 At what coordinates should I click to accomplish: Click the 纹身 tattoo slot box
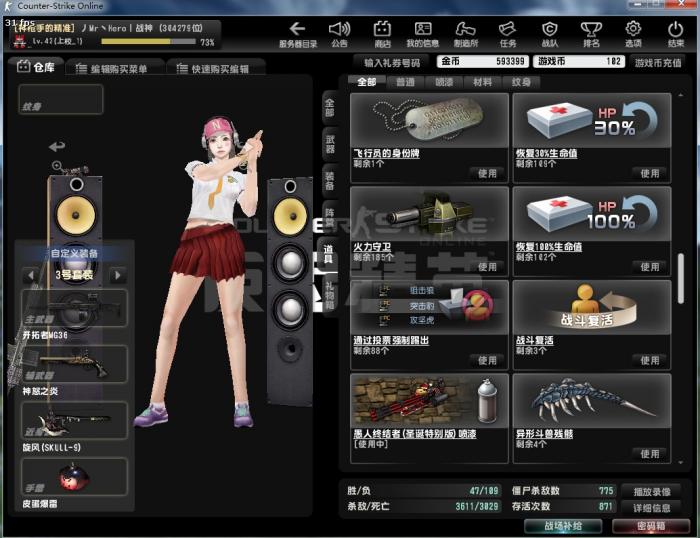click(x=61, y=100)
